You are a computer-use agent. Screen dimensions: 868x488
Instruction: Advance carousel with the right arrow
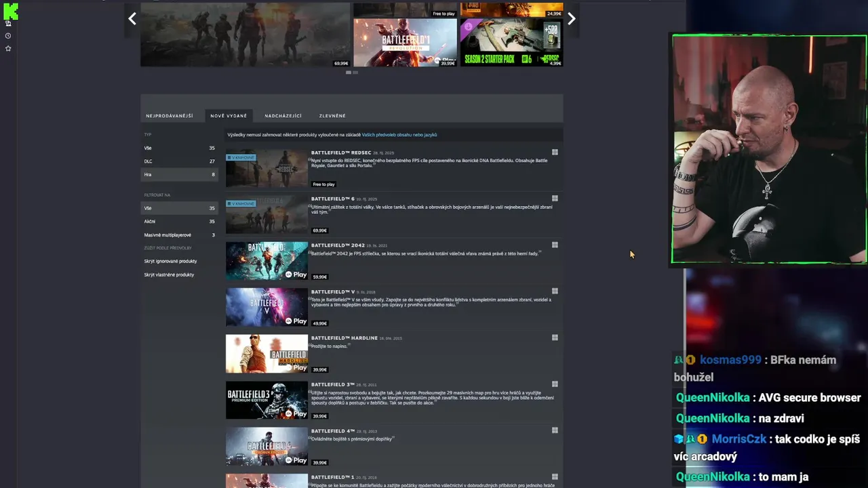tap(572, 19)
